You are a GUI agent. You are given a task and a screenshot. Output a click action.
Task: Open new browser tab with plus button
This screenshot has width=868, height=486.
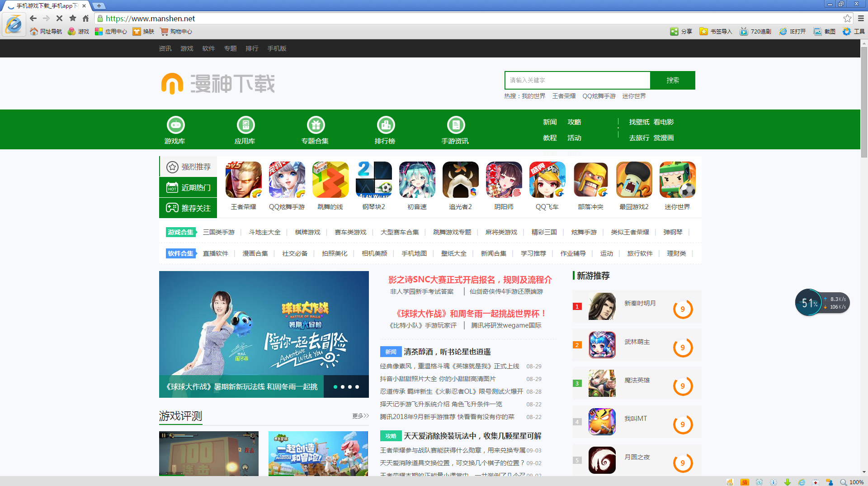pyautogui.click(x=99, y=5)
